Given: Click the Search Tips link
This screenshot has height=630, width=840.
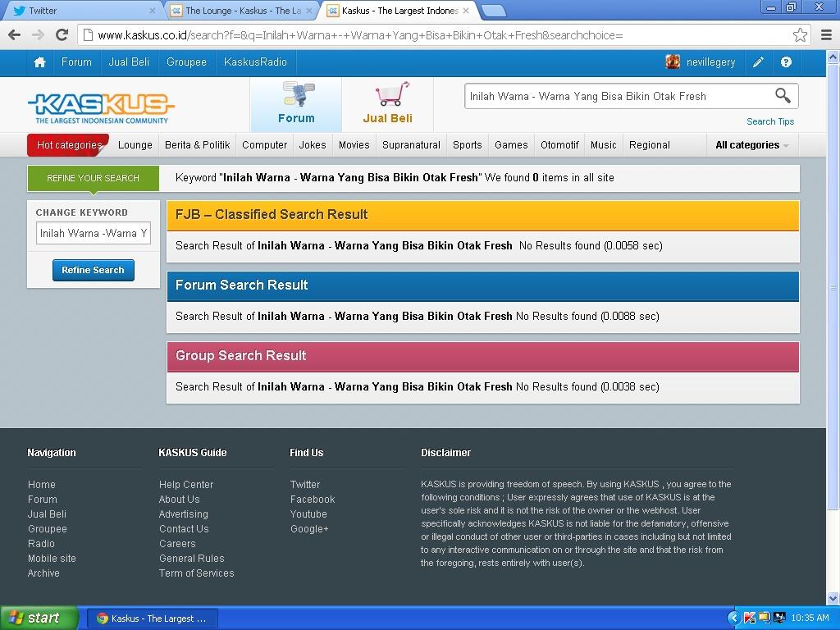Looking at the screenshot, I should pyautogui.click(x=770, y=121).
